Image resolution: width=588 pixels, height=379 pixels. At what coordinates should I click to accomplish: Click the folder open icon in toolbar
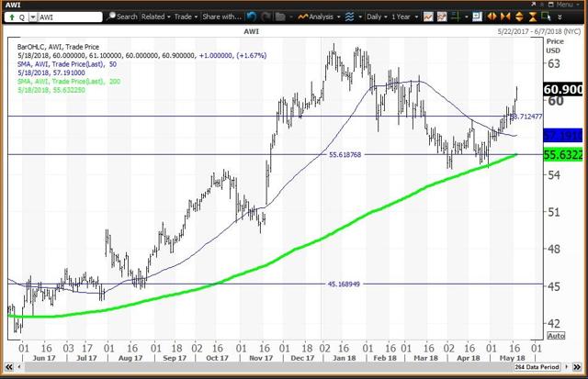[x=279, y=17]
